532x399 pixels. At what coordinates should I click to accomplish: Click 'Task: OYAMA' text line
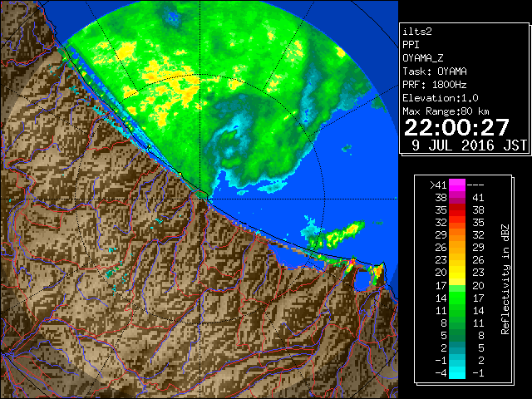coord(435,71)
